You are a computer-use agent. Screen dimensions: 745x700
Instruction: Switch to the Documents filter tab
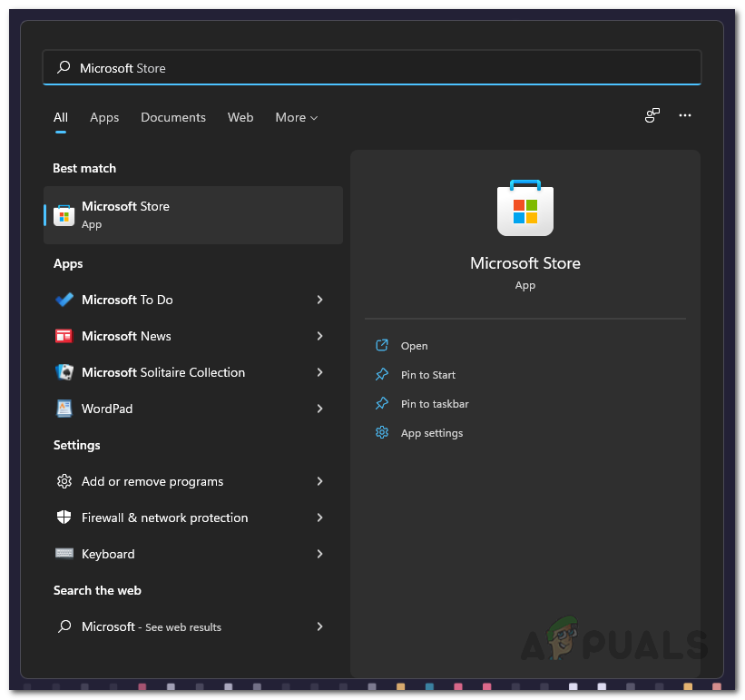point(173,117)
